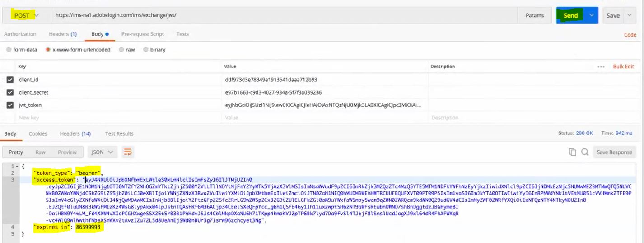Open the POST method dropdown
The image size is (644, 243).
pyautogui.click(x=25, y=15)
